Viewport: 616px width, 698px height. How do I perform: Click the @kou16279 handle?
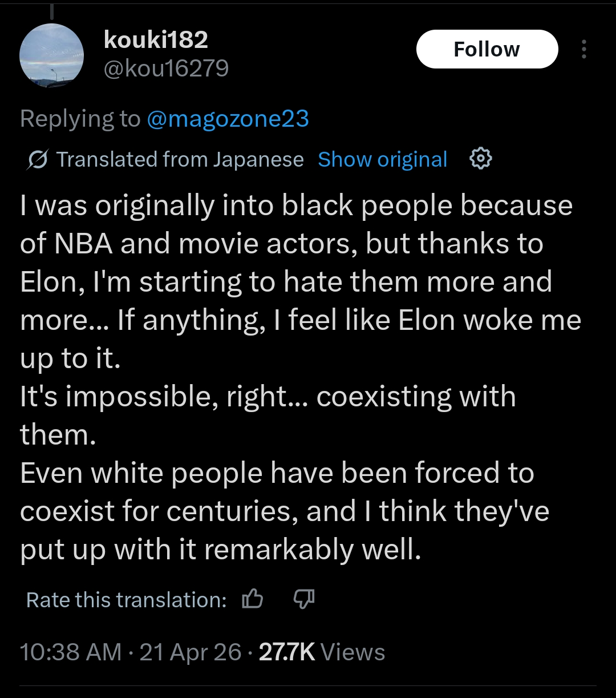[x=166, y=68]
